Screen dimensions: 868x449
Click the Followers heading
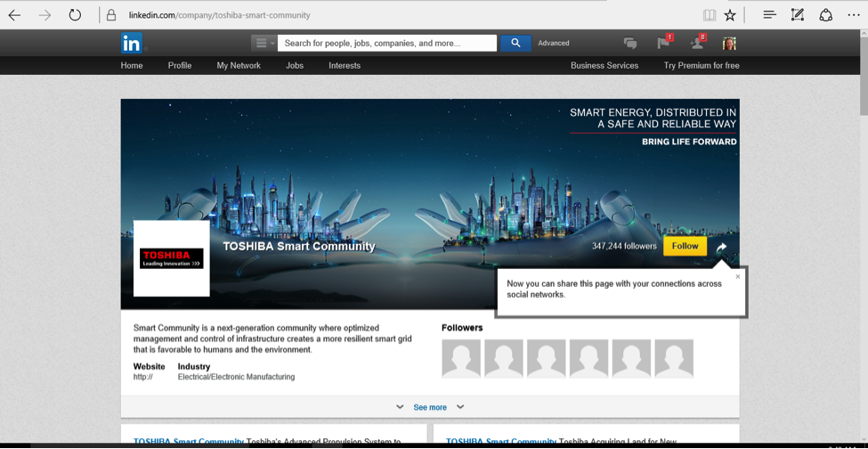pos(462,328)
